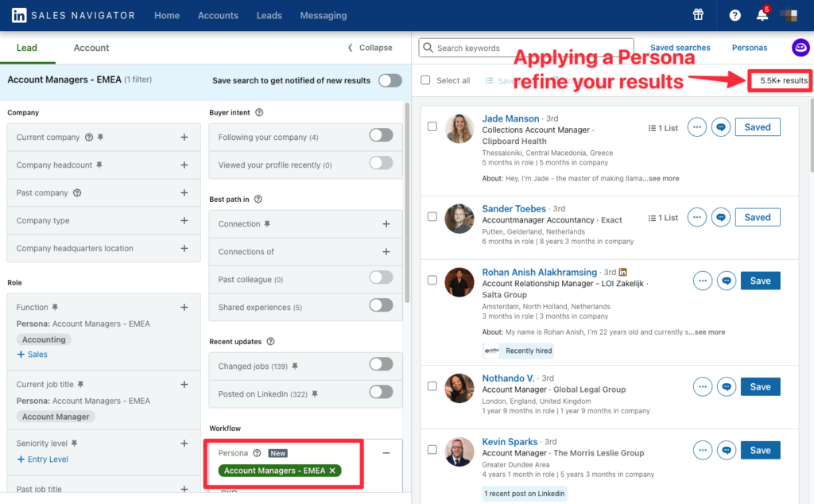Open more options for Kevin Sparks
The height and width of the screenshot is (504, 814).
(703, 450)
